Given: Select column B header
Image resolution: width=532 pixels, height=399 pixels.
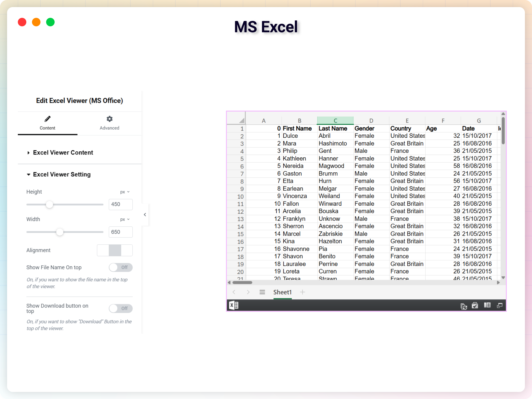Looking at the screenshot, I should [299, 121].
